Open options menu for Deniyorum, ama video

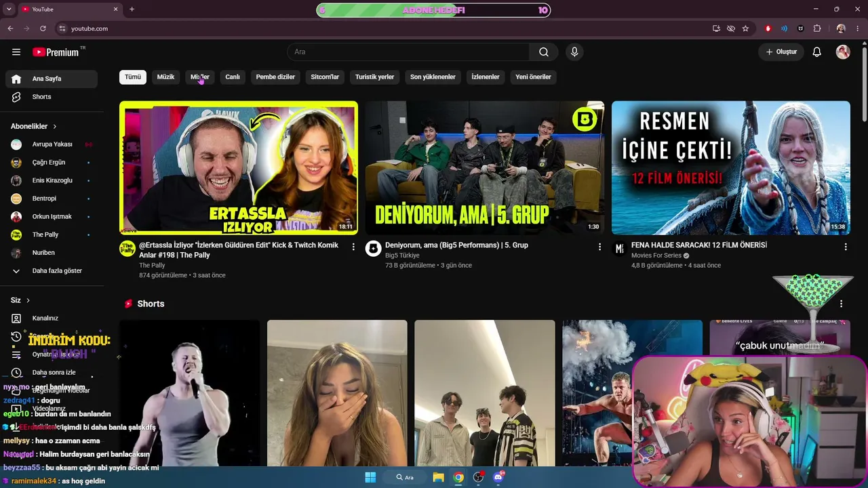(599, 247)
